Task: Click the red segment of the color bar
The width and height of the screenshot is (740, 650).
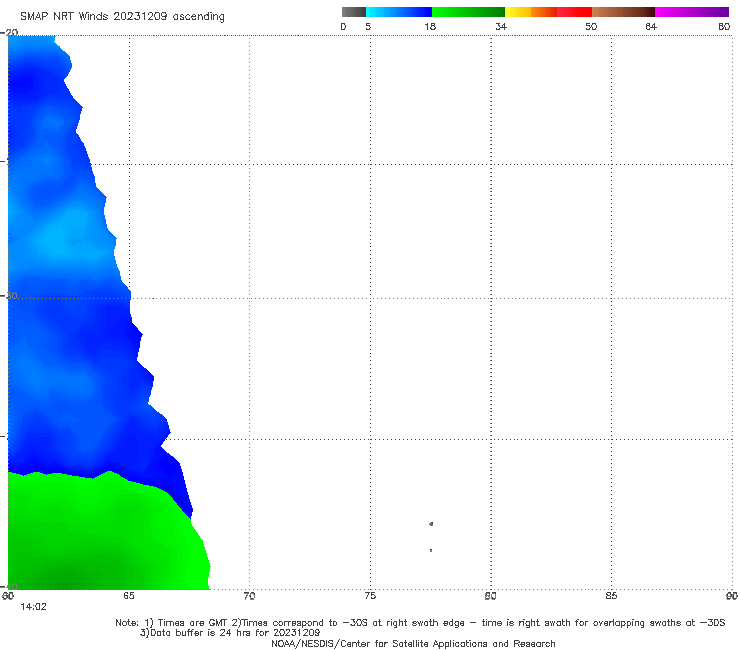Action: pos(574,12)
